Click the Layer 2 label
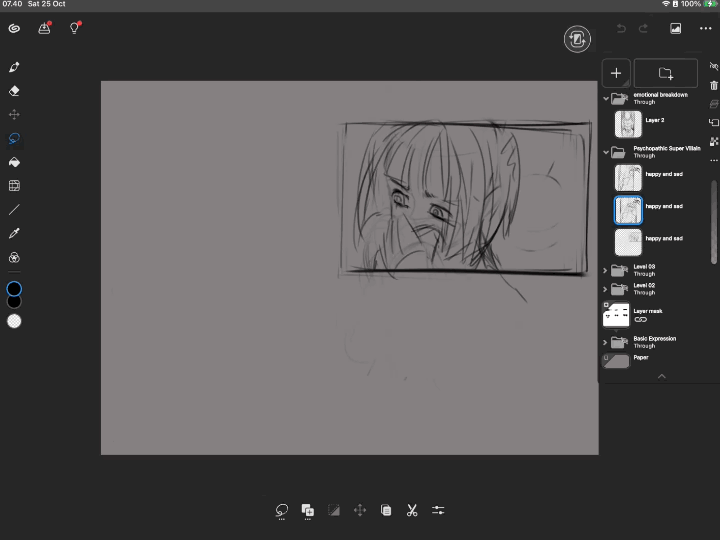720x540 pixels. [654, 120]
